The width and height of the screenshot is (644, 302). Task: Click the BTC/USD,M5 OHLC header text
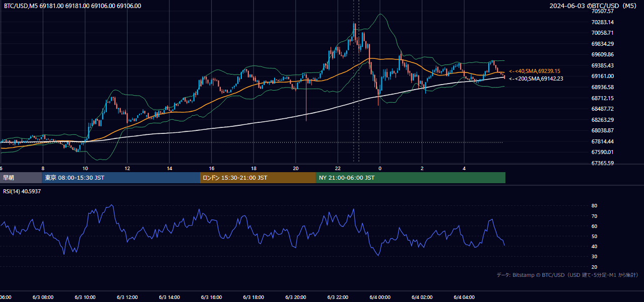73,6
